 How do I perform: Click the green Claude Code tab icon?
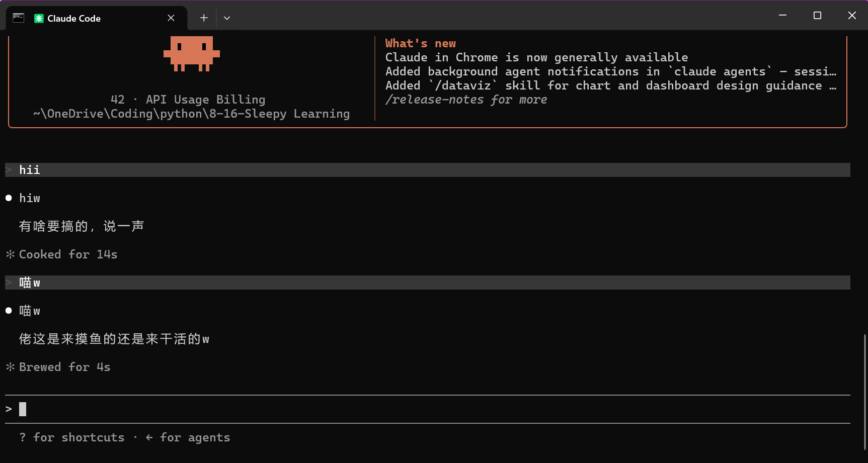pos(39,18)
